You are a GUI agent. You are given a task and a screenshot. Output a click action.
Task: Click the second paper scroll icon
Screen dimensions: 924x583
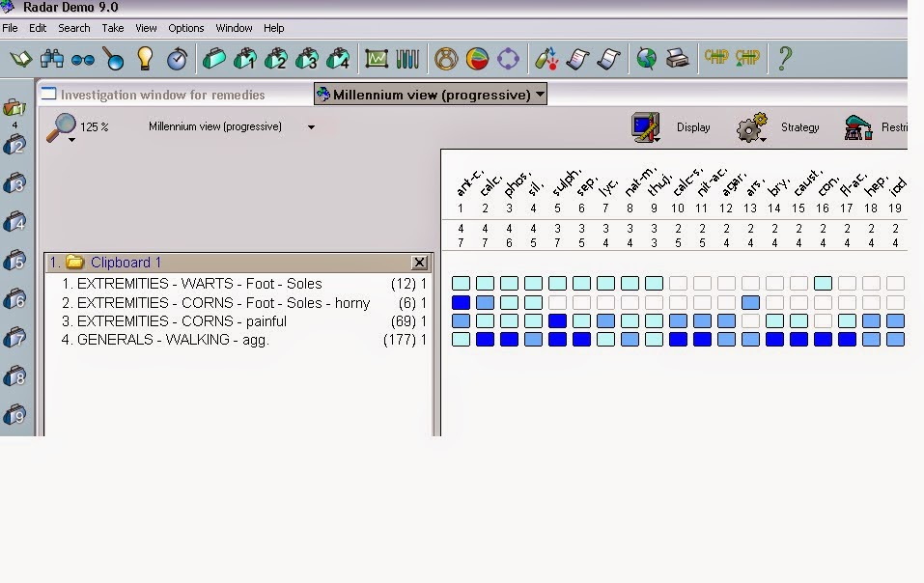pyautogui.click(x=608, y=59)
